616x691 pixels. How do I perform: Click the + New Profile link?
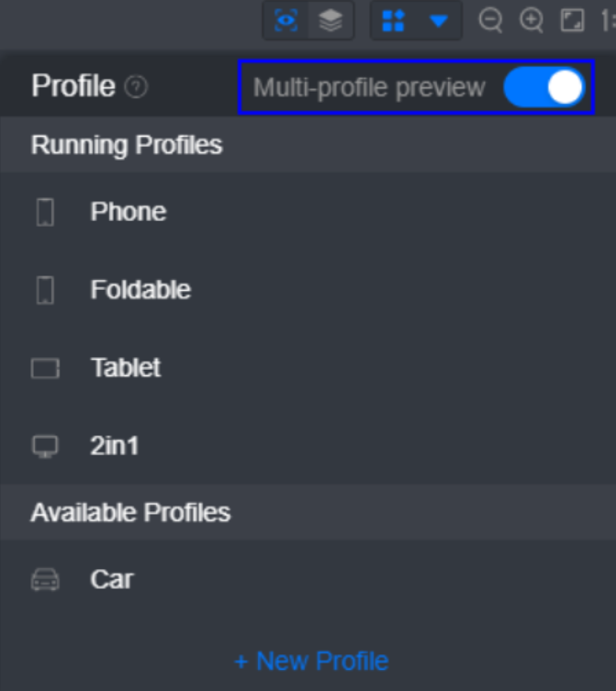tap(311, 661)
